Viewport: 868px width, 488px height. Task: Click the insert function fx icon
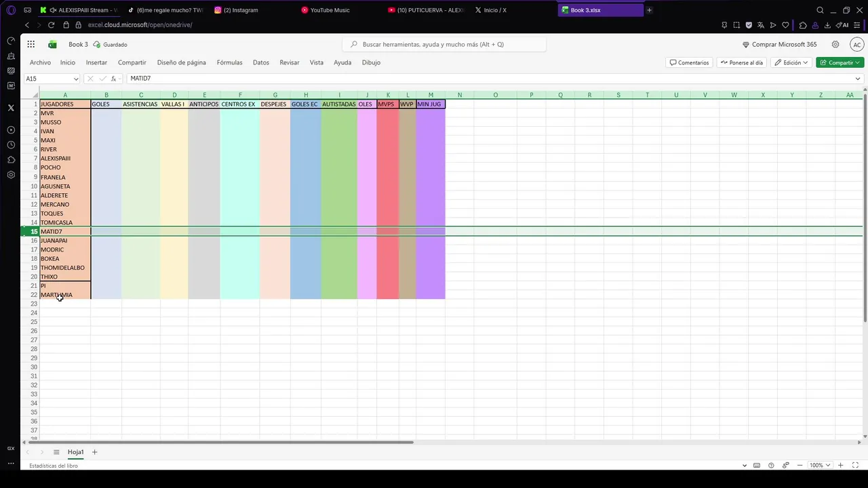click(x=114, y=79)
